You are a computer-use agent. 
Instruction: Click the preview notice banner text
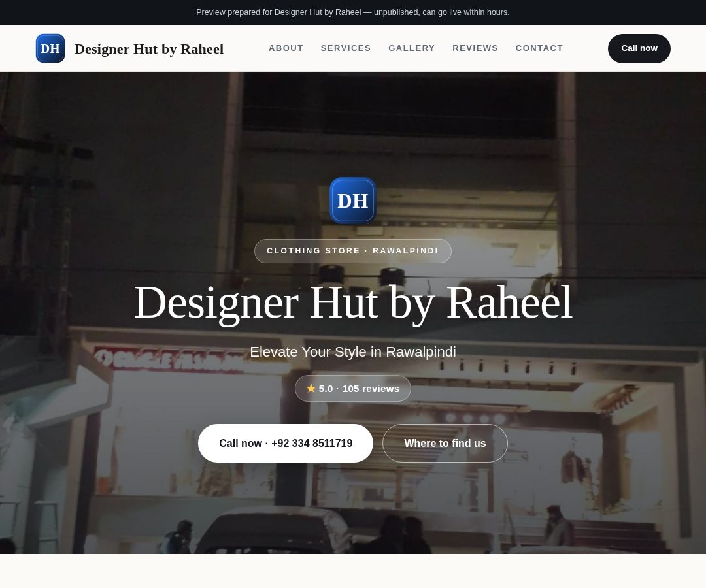click(353, 12)
